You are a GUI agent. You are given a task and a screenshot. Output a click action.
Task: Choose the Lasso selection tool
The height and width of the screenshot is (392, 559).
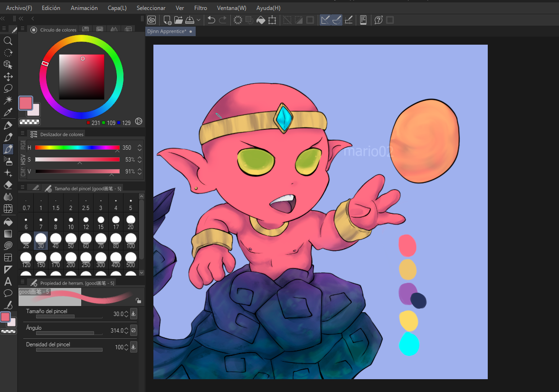coord(8,88)
